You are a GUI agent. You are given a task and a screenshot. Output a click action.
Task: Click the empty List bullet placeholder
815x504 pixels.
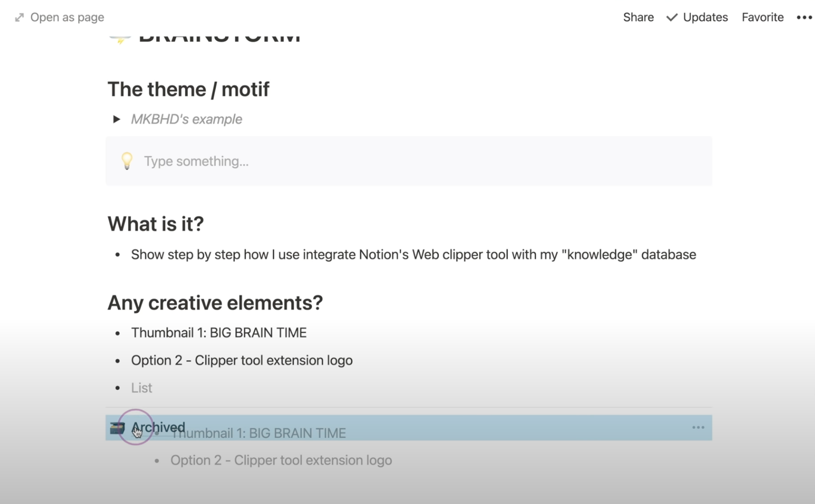[x=141, y=388]
